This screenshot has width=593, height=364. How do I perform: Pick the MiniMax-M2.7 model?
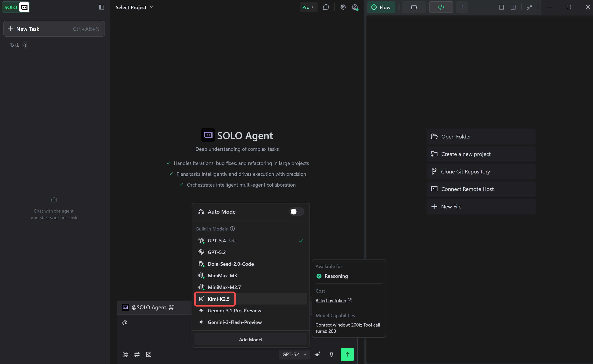[x=250, y=287]
